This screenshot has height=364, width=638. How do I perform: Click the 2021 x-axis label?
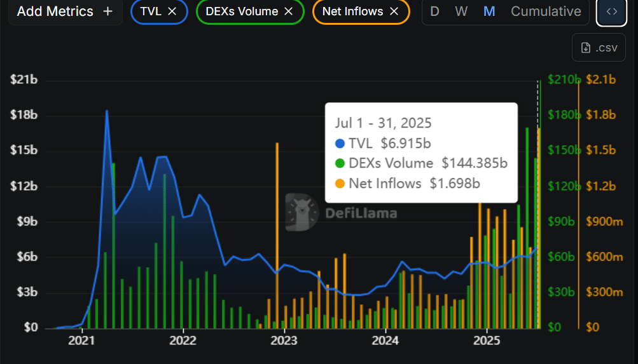(81, 340)
